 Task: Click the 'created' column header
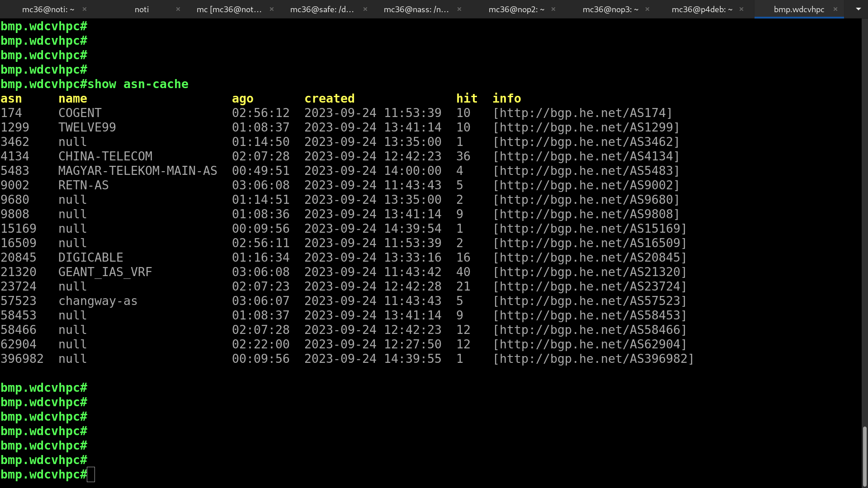(330, 99)
